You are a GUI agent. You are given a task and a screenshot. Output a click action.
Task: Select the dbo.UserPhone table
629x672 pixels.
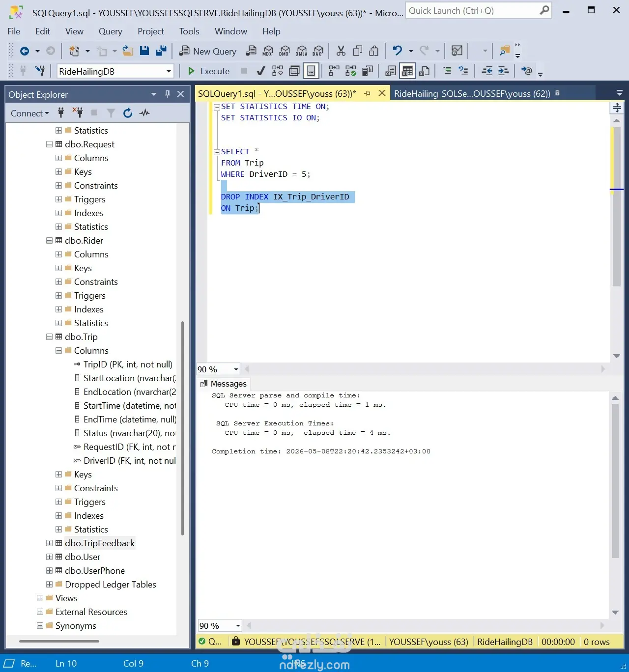point(95,571)
